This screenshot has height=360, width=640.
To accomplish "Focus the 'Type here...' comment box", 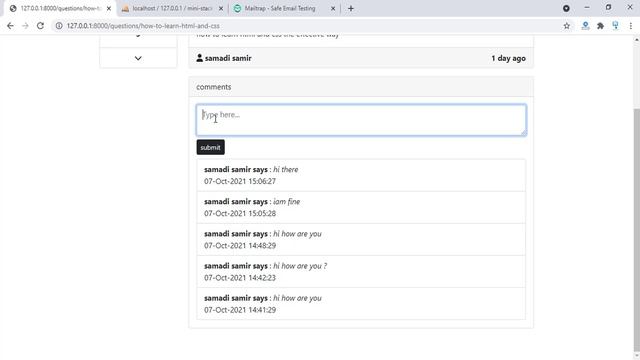I will click(x=361, y=120).
